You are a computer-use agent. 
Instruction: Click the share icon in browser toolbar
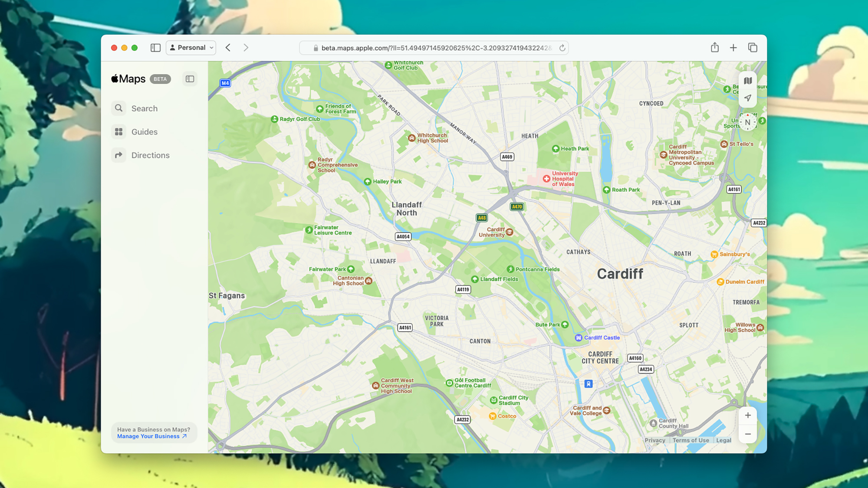coord(715,47)
